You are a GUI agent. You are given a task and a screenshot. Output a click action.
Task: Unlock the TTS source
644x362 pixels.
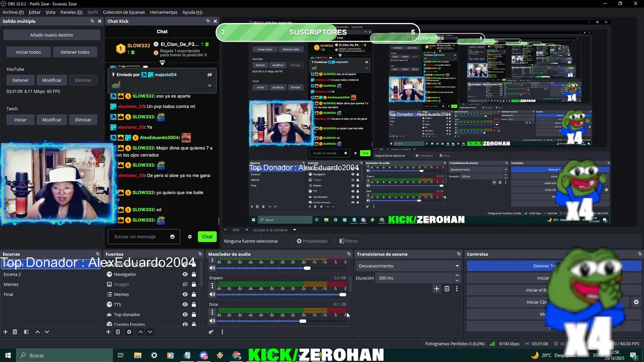click(x=194, y=305)
